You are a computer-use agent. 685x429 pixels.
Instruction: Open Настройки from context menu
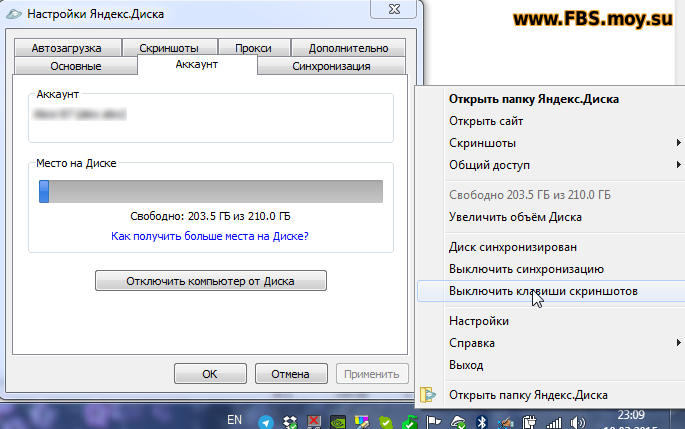(479, 321)
